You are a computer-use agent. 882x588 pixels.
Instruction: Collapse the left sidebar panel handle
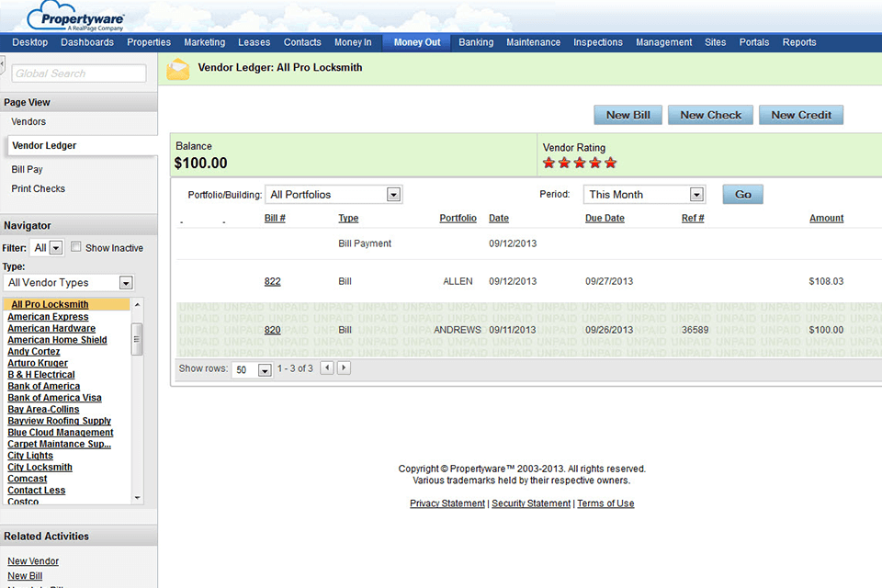2,64
